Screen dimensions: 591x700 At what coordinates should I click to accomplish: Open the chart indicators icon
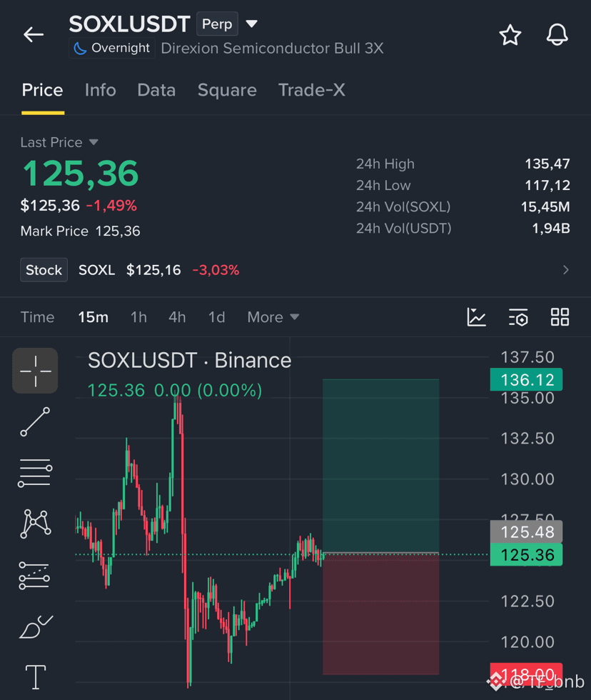476,317
